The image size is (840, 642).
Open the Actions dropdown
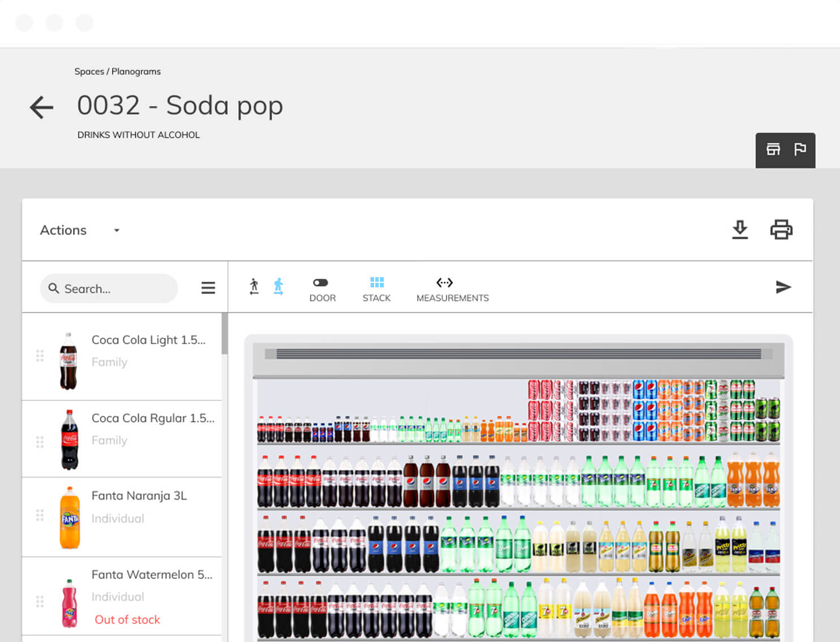coord(80,230)
